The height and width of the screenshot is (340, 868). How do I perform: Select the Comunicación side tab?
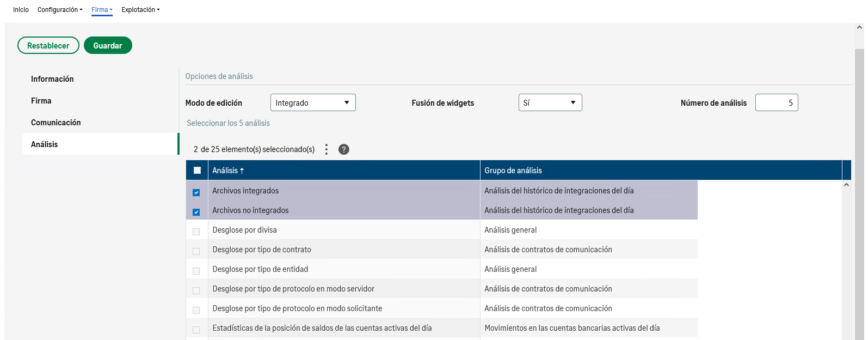[x=56, y=123]
